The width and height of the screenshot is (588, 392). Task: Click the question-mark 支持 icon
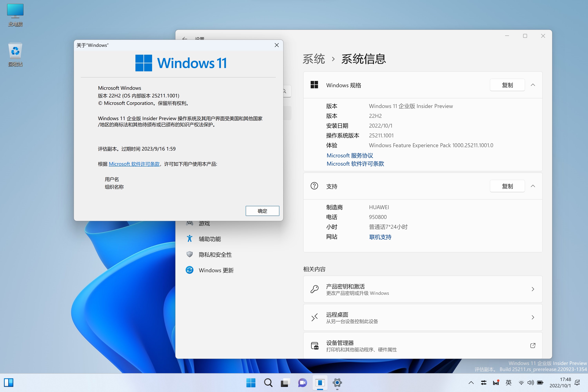314,186
